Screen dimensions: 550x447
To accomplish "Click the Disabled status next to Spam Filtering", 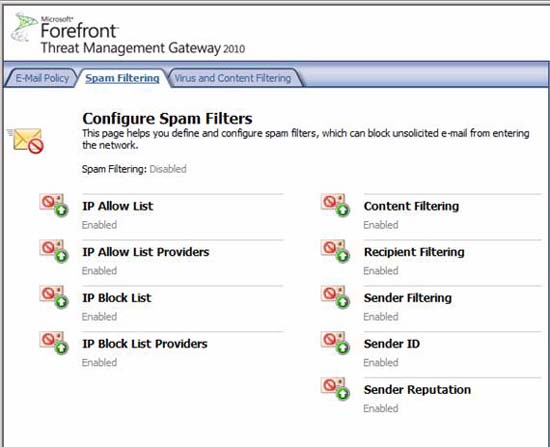I will [168, 169].
